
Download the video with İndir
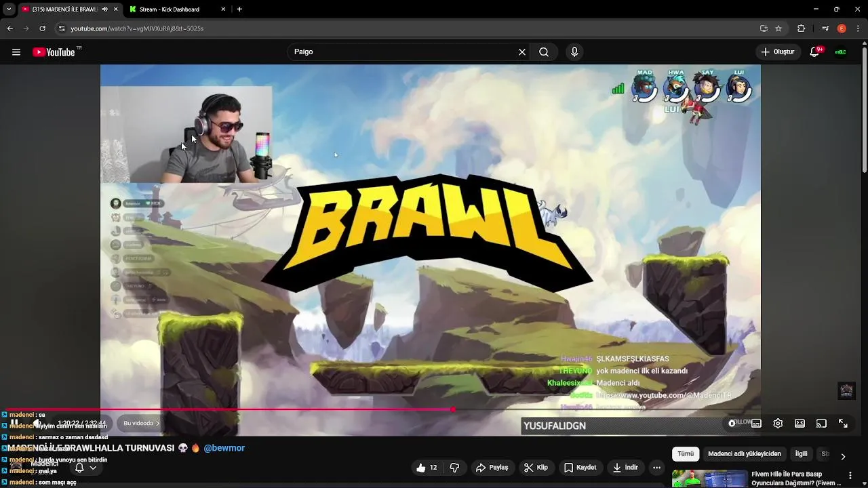click(x=625, y=468)
